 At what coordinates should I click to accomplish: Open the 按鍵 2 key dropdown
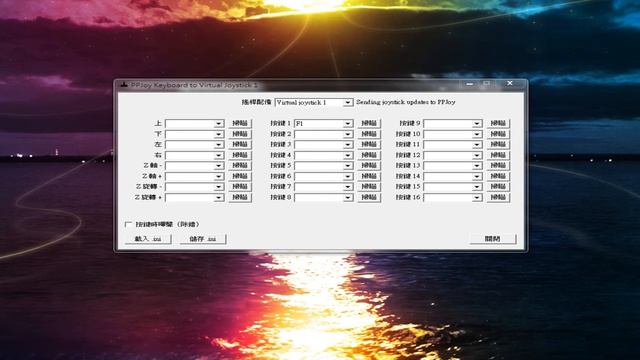[x=323, y=134]
